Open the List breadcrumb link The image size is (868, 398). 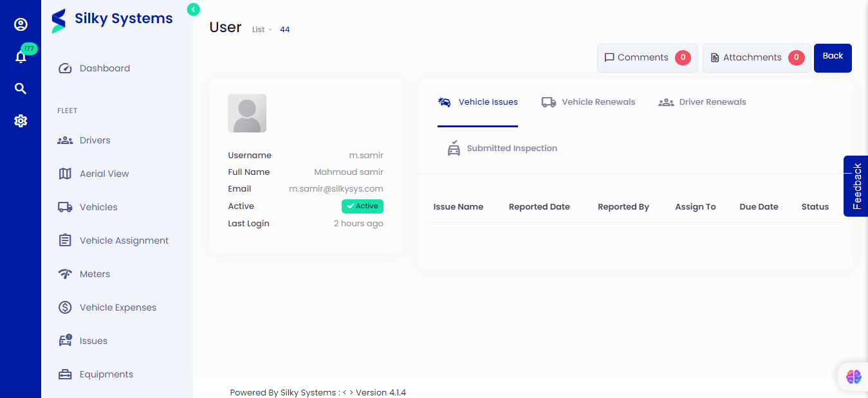(x=258, y=29)
